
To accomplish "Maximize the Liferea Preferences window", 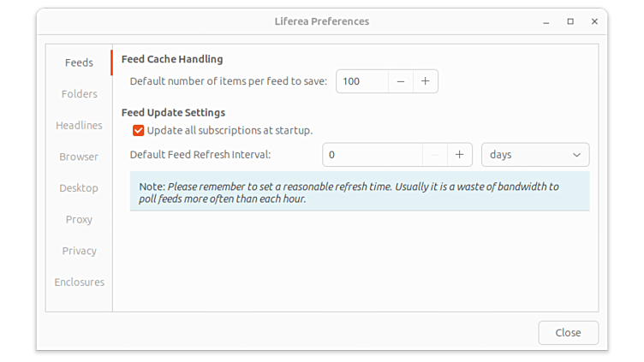I will 570,21.
